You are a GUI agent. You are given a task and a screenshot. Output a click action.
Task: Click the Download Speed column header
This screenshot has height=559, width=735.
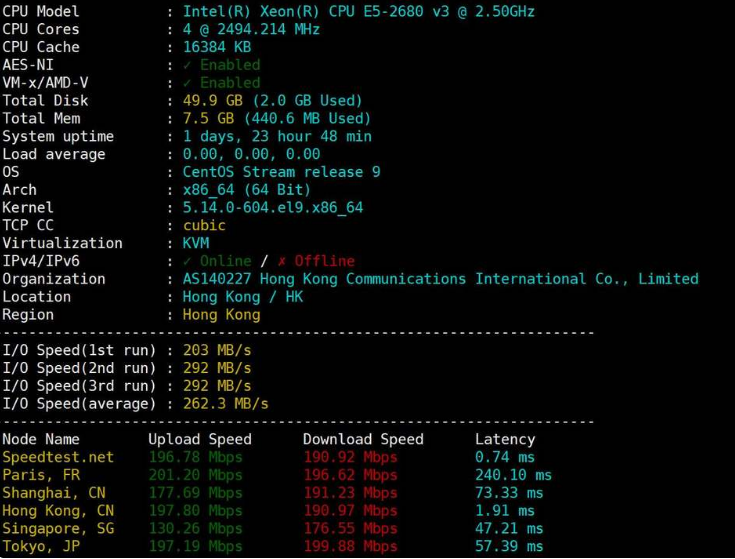click(x=363, y=439)
